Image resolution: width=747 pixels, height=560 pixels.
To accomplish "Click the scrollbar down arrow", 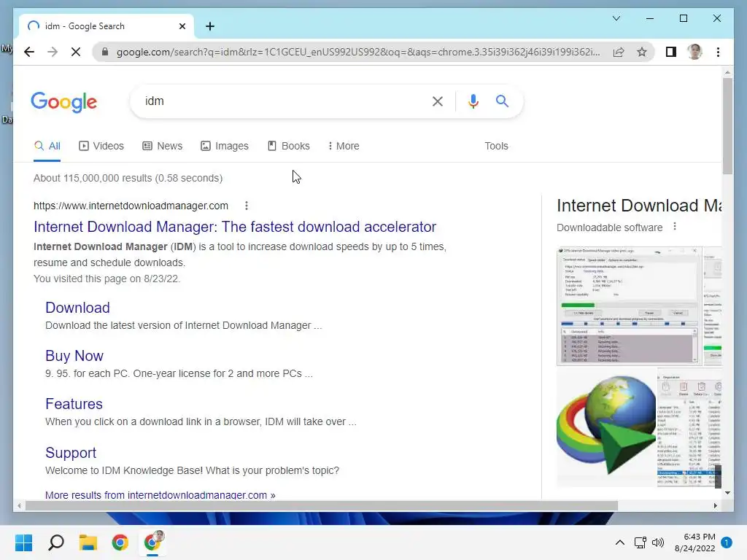I will click(x=727, y=493).
